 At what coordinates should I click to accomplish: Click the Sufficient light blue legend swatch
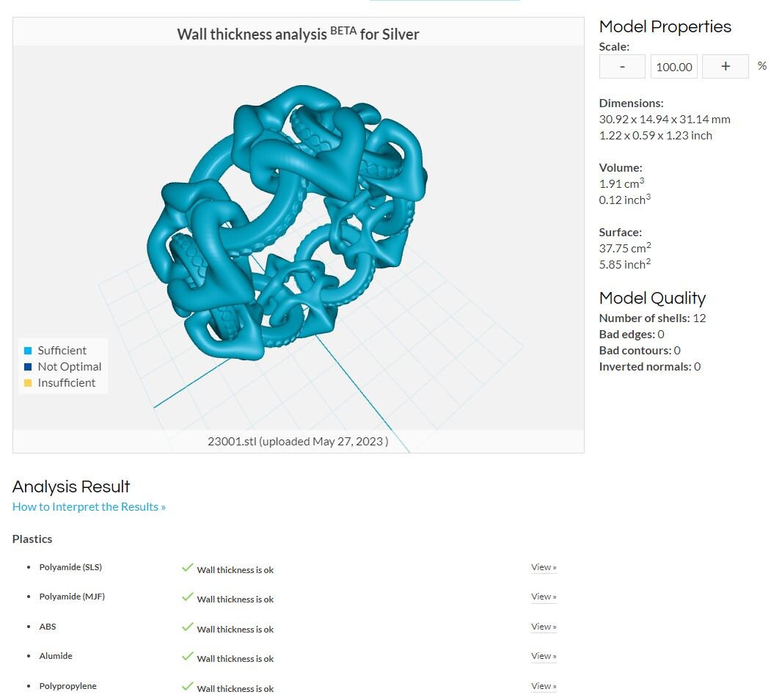(28, 351)
